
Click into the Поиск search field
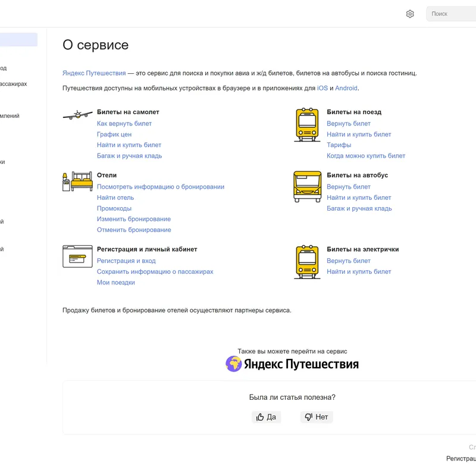(x=452, y=14)
